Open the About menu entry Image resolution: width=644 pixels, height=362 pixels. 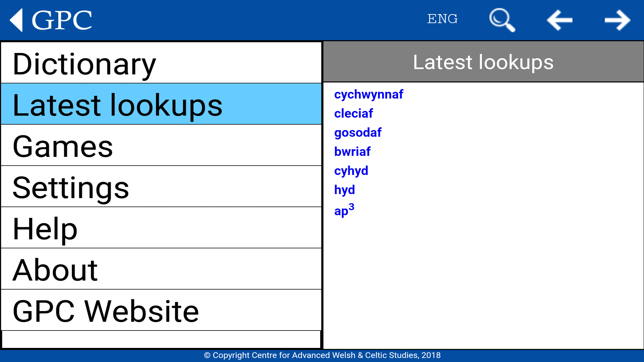coord(161,269)
